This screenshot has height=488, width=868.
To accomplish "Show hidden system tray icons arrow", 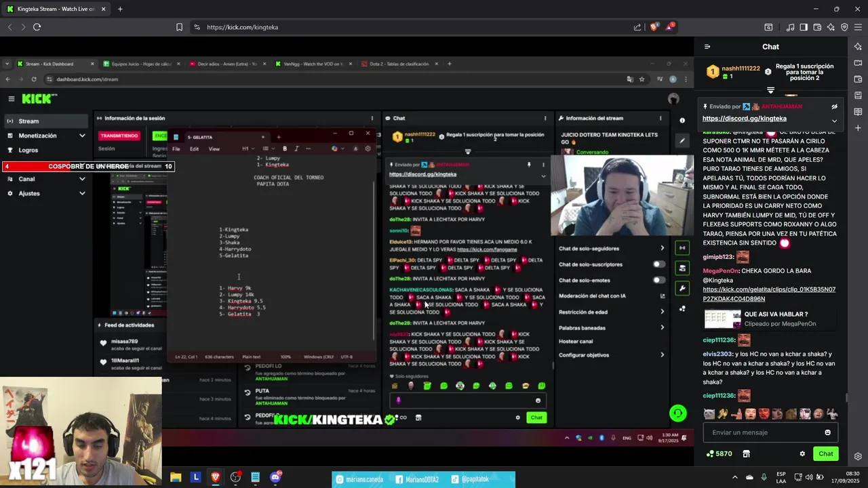I will 735,477.
